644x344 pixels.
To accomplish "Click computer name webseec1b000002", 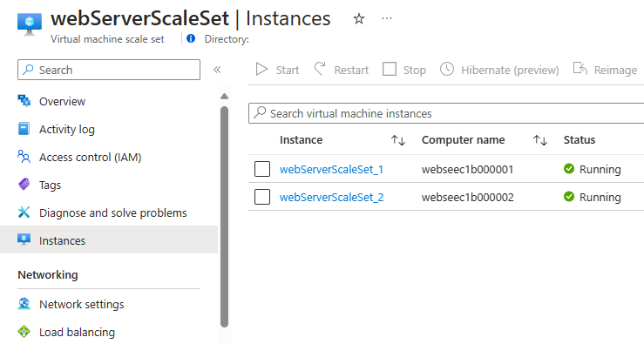I will [x=467, y=197].
